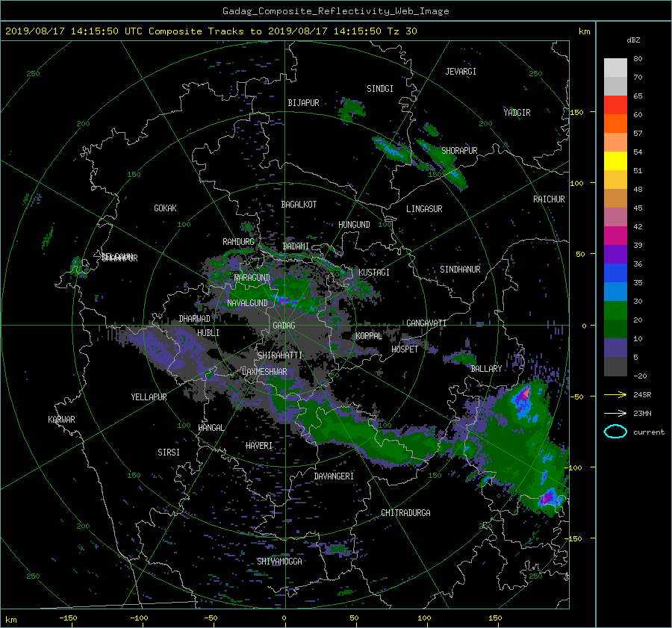This screenshot has height=628, width=672.
Task: Click the NAVALGUND label
Action: pos(247,303)
